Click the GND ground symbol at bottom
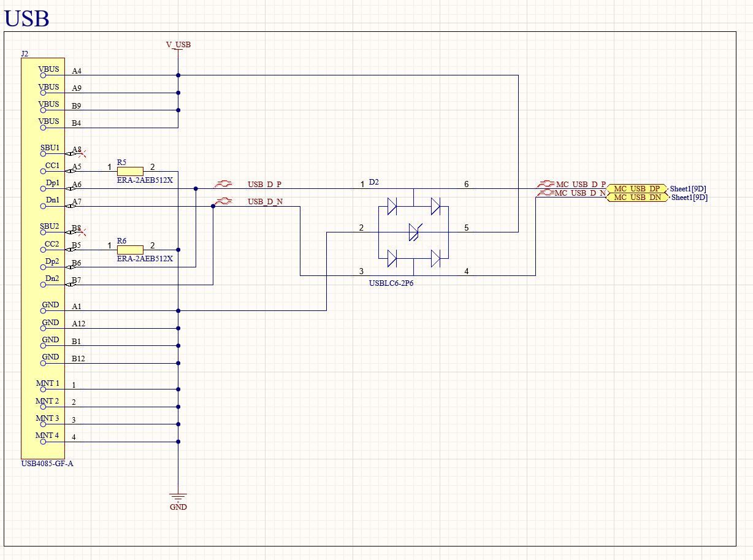Image resolution: width=753 pixels, height=560 pixels. click(178, 497)
